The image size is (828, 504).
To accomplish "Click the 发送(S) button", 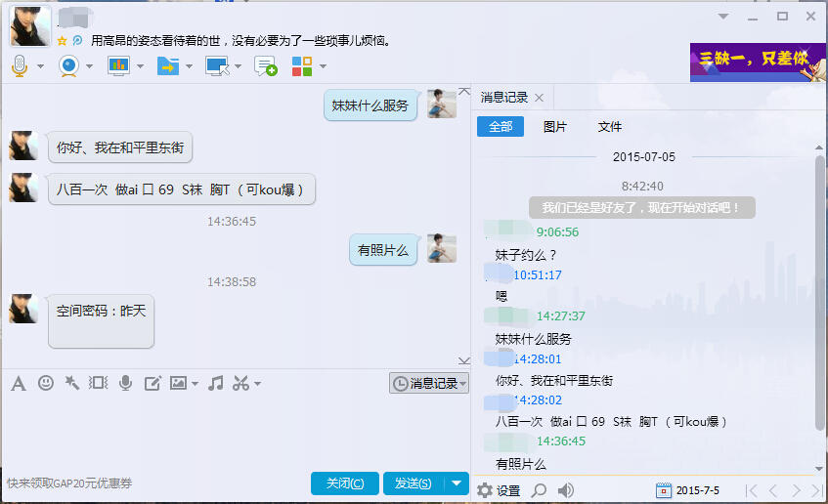I will [414, 483].
